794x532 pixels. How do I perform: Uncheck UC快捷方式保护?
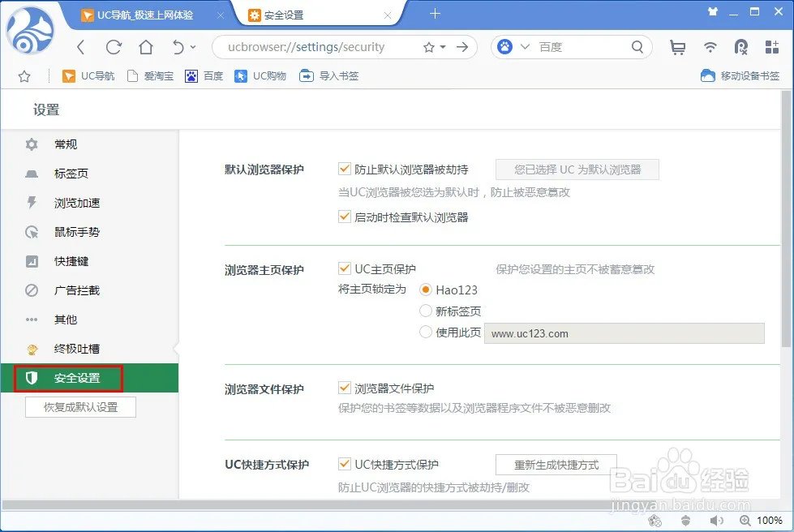[x=345, y=464]
